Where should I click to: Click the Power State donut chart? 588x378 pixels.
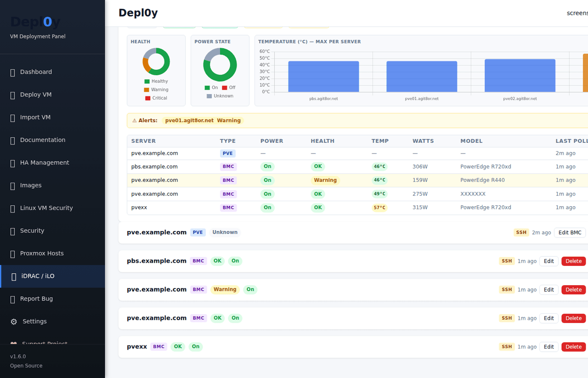tap(220, 65)
